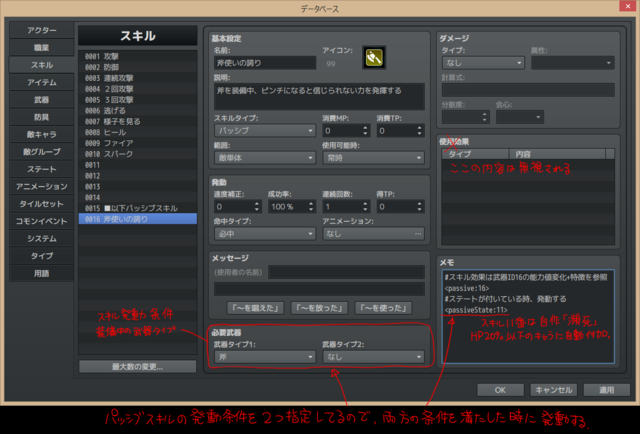The image size is (640, 434).
Task: Click the 使用効果 内容 column header
Action: coord(557,154)
